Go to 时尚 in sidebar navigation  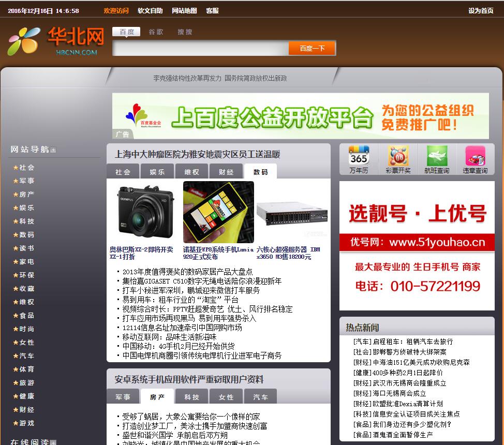pyautogui.click(x=27, y=329)
